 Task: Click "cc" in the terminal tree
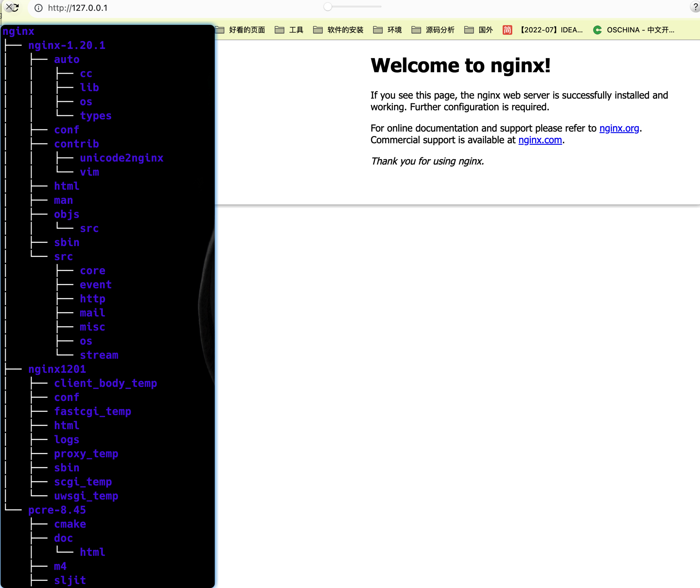tap(86, 73)
